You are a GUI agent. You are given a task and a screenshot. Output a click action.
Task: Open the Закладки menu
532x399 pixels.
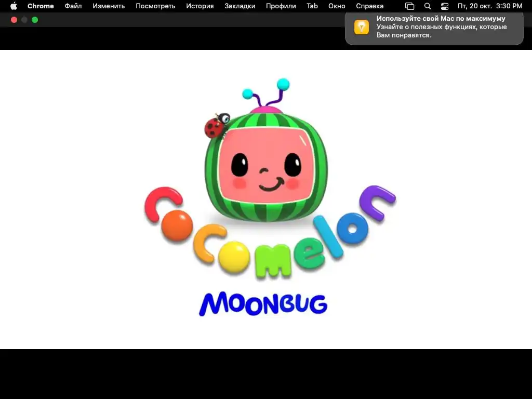240,6
